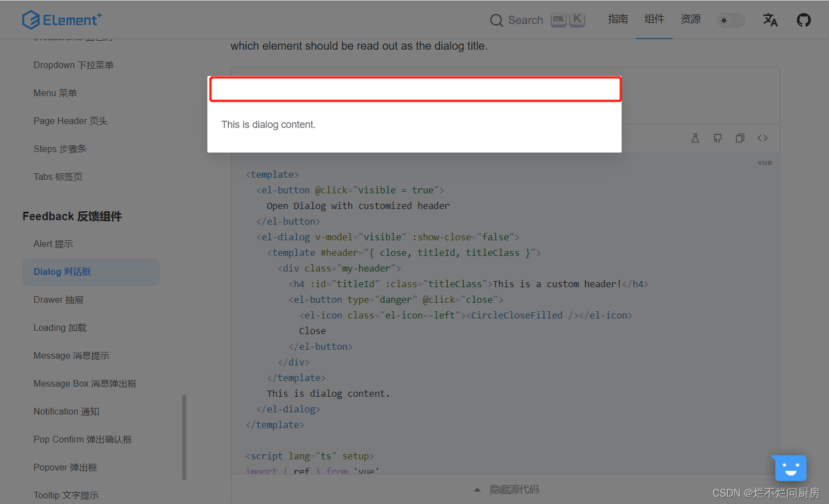The image size is (829, 504).
Task: Select Dialog 对话框 in the sidebar
Action: tap(61, 272)
